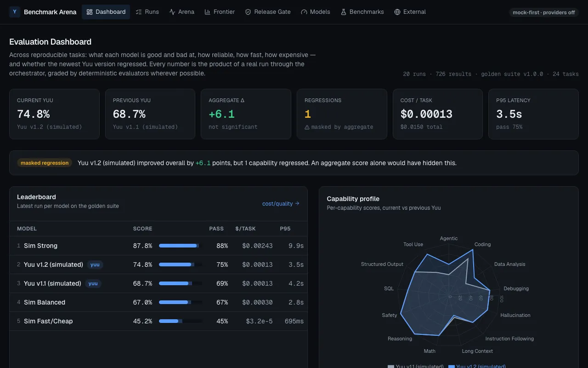Click the Math axis label
Screen dimensions: 588x368
(x=430, y=351)
